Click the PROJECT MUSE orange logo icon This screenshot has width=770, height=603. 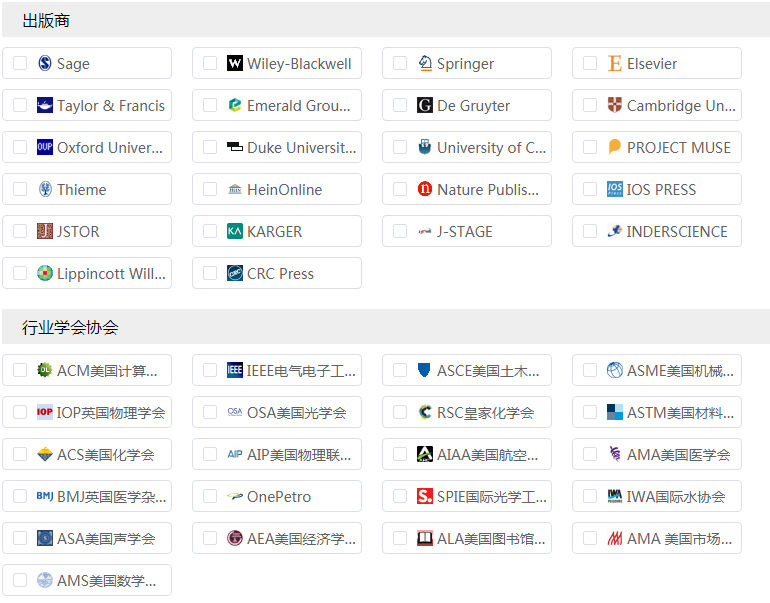615,147
